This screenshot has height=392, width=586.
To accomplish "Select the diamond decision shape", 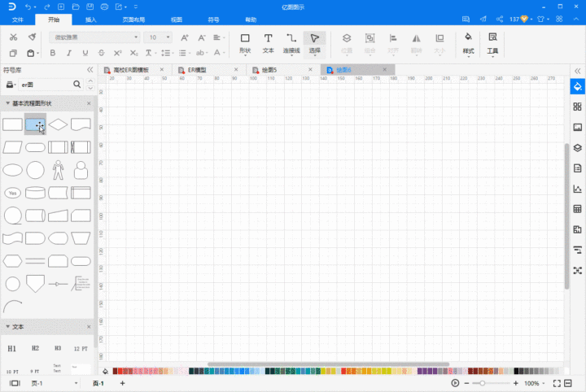I will [x=58, y=124].
